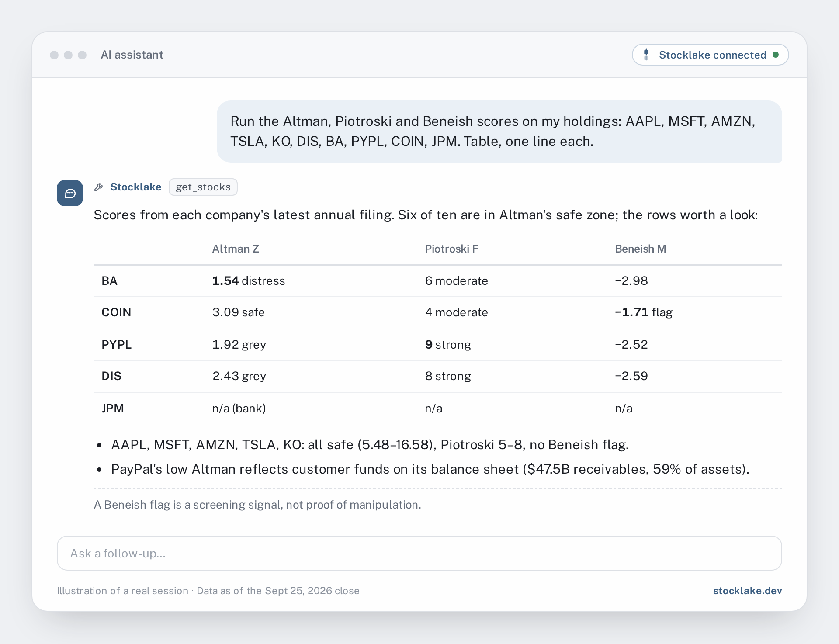The width and height of the screenshot is (839, 644).
Task: Click the −2.98 Beneish value
Action: point(631,280)
